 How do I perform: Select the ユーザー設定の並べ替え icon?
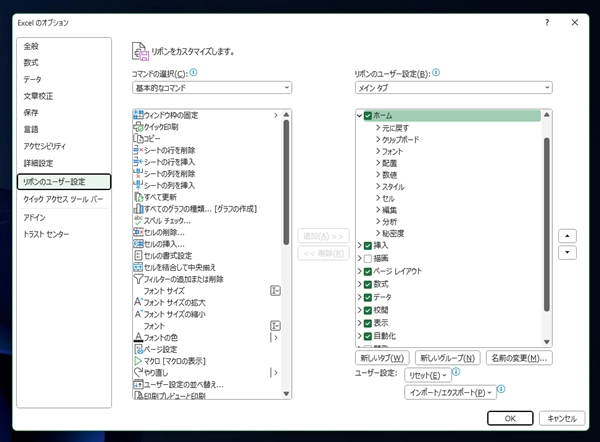[x=138, y=384]
